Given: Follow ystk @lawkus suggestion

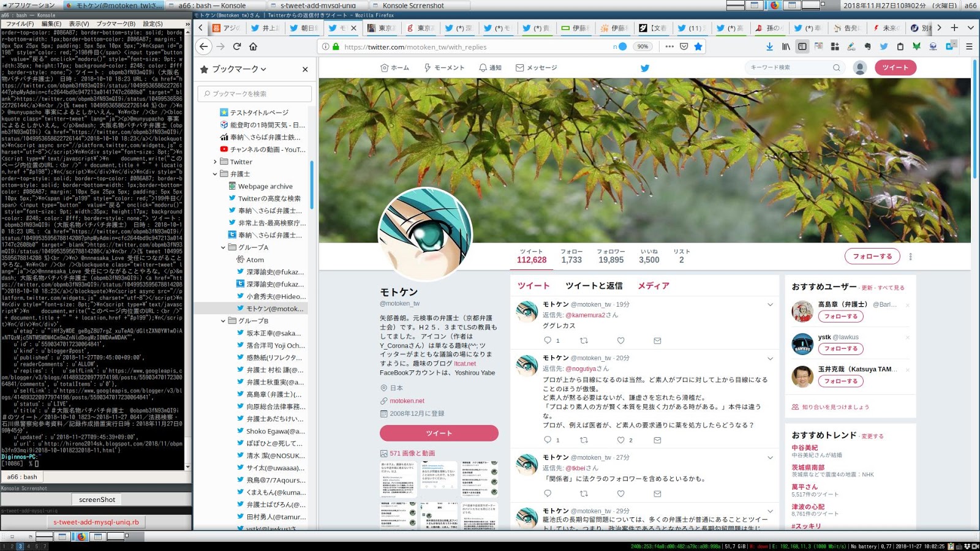Looking at the screenshot, I should pos(841,349).
